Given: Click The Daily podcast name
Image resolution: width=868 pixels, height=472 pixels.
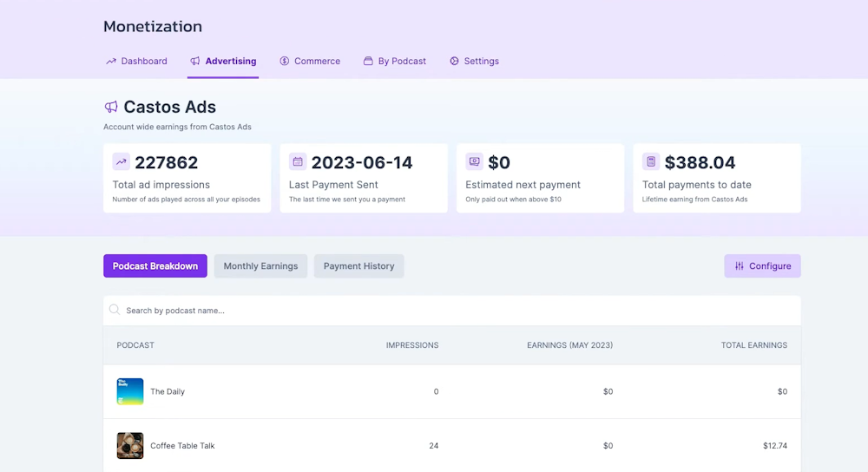Looking at the screenshot, I should click(168, 391).
